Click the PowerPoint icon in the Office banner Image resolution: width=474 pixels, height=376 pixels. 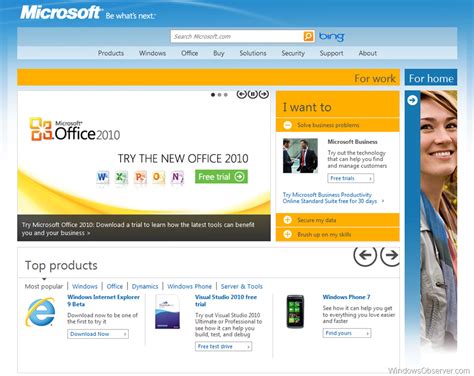140,177
